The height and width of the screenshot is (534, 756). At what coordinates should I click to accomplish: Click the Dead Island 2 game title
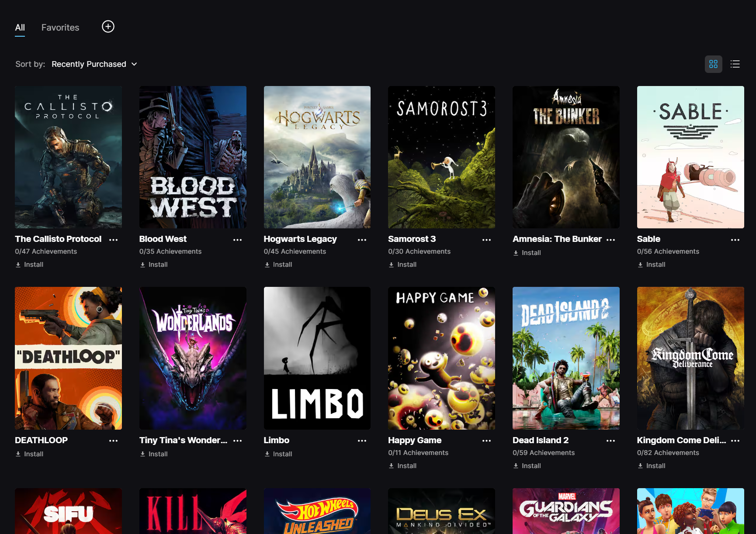tap(541, 440)
